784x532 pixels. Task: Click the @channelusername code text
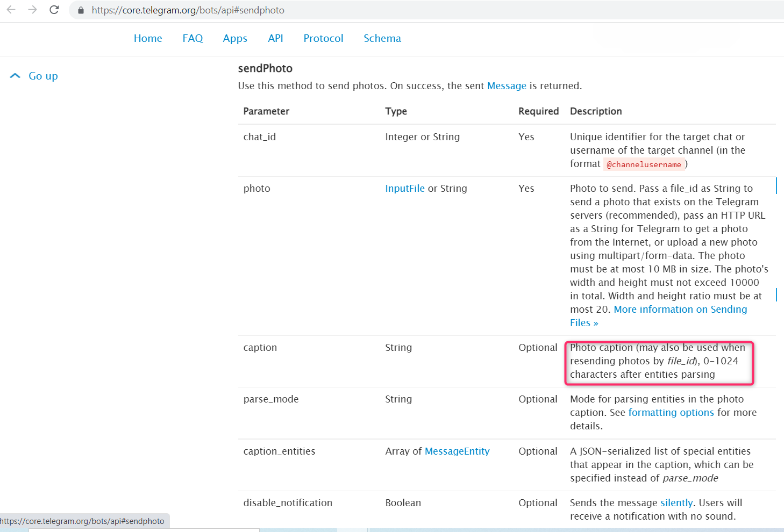point(644,164)
